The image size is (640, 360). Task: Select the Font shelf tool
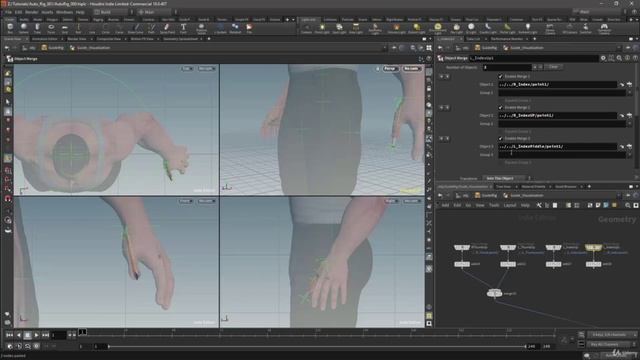point(183,28)
